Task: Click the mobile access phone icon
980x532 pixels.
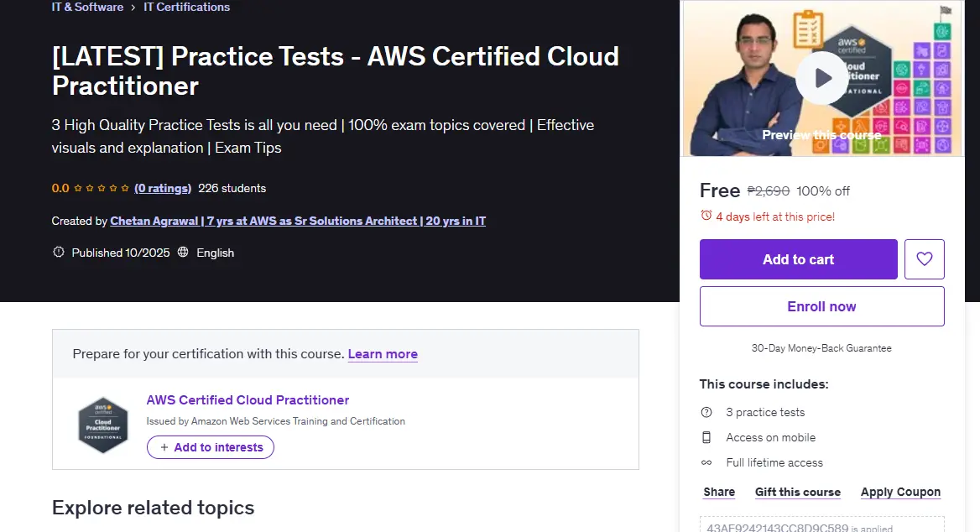Action: point(706,438)
